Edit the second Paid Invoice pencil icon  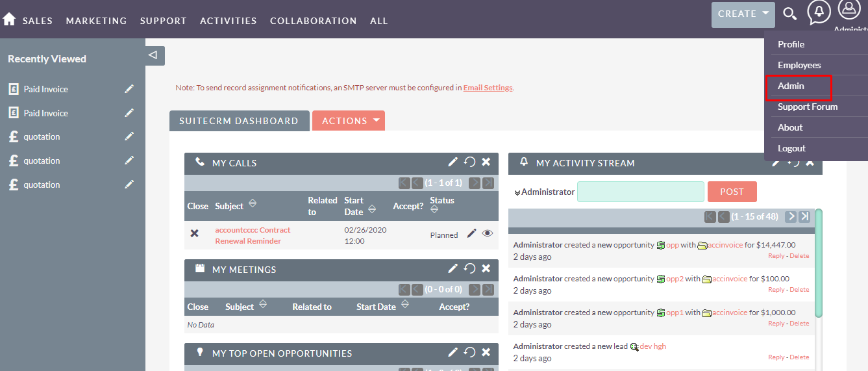pyautogui.click(x=129, y=113)
